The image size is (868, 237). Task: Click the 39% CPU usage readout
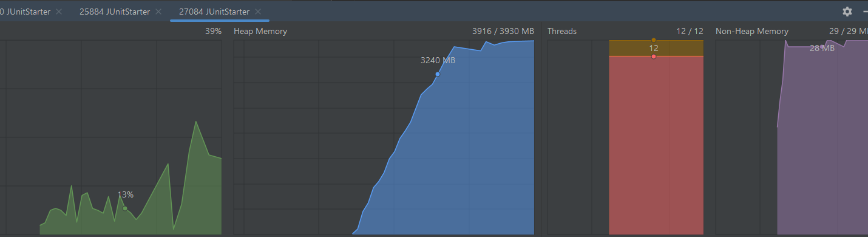(213, 31)
